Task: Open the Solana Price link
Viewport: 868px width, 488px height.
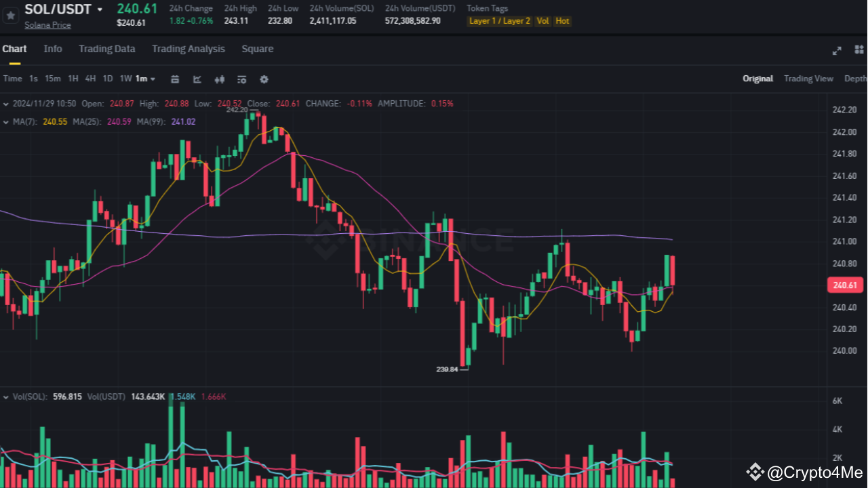Action: (x=47, y=24)
